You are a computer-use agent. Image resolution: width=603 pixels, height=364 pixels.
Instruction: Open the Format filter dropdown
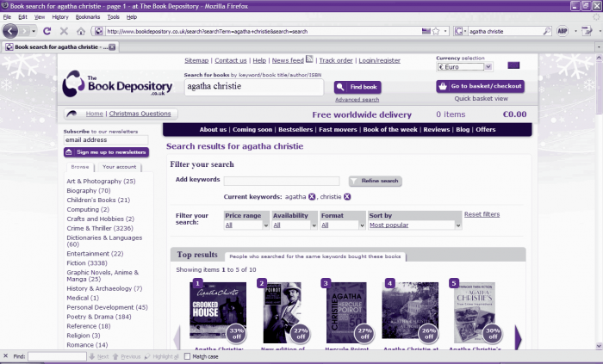coord(343,225)
